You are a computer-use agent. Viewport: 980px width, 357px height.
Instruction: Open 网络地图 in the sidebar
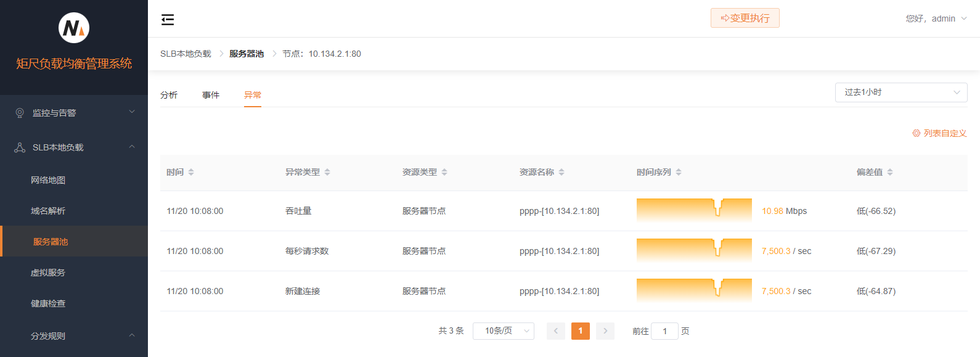(x=48, y=180)
